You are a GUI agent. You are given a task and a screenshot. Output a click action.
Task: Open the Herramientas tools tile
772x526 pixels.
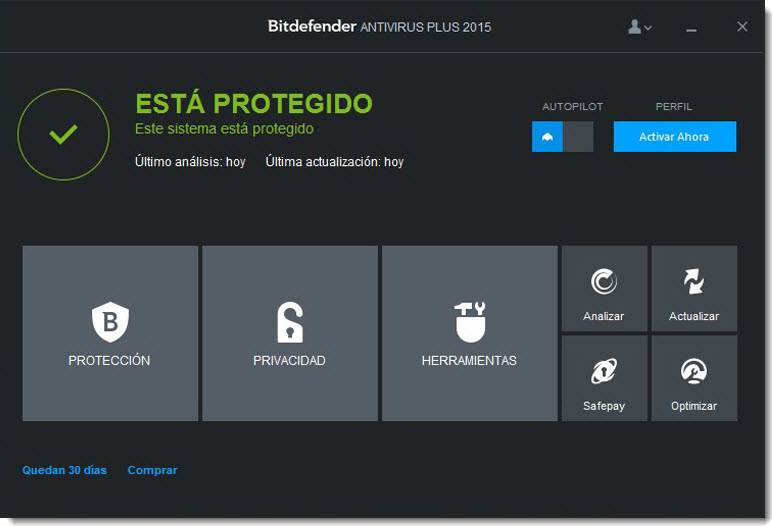coord(470,333)
